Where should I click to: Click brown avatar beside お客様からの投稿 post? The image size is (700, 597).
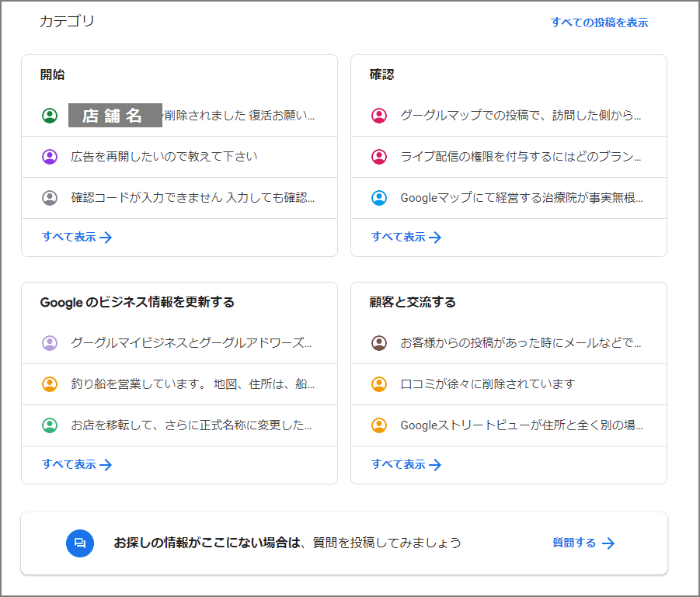click(x=379, y=343)
